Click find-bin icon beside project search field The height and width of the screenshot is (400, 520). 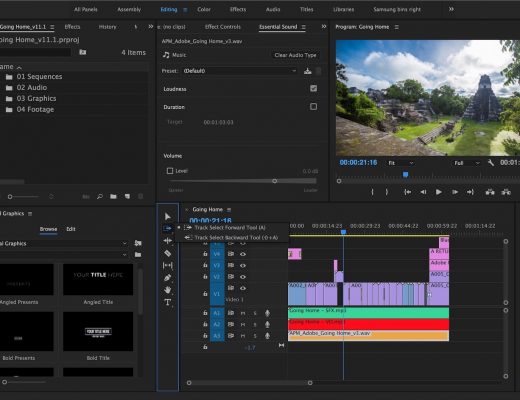point(82,52)
